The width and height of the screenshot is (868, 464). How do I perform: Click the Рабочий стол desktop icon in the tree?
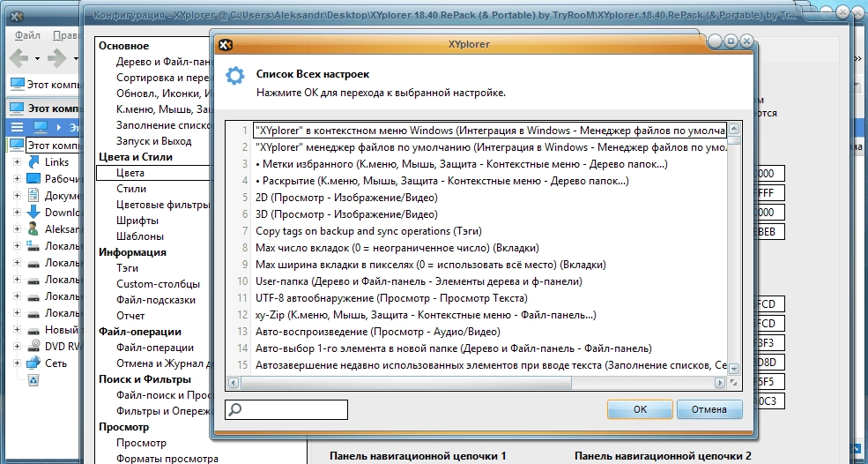coord(33,178)
